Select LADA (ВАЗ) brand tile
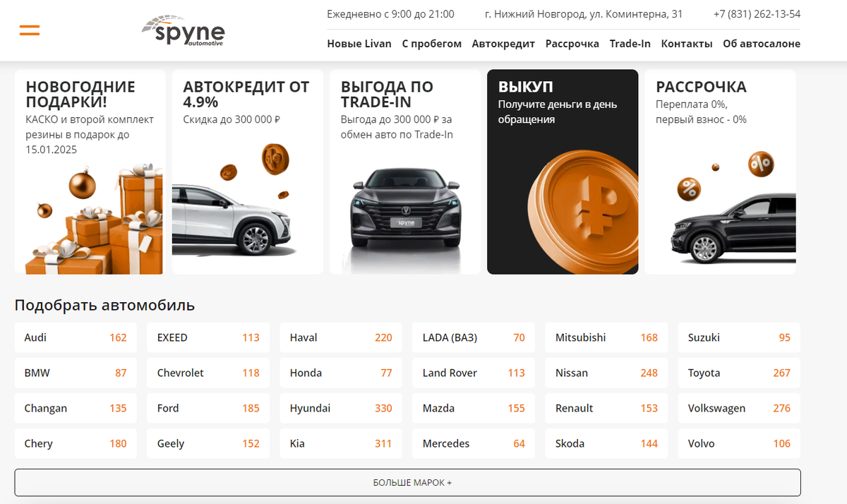The width and height of the screenshot is (847, 504). coord(474,337)
